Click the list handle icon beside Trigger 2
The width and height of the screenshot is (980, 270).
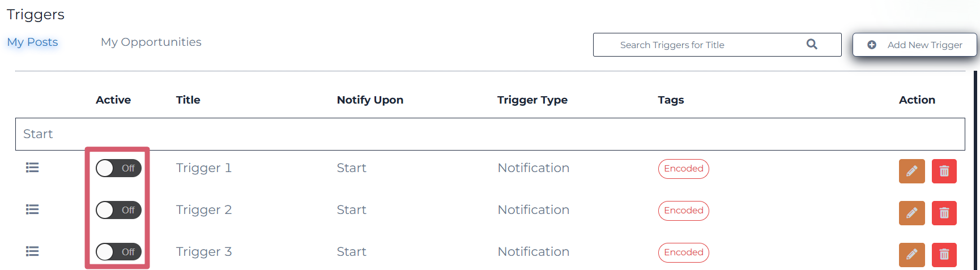(32, 209)
